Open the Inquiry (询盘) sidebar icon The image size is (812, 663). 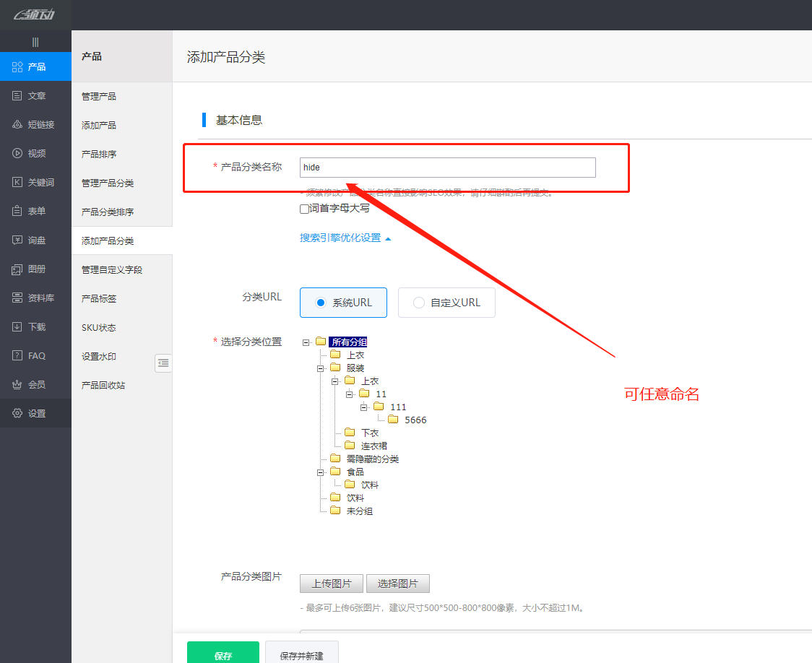click(18, 240)
